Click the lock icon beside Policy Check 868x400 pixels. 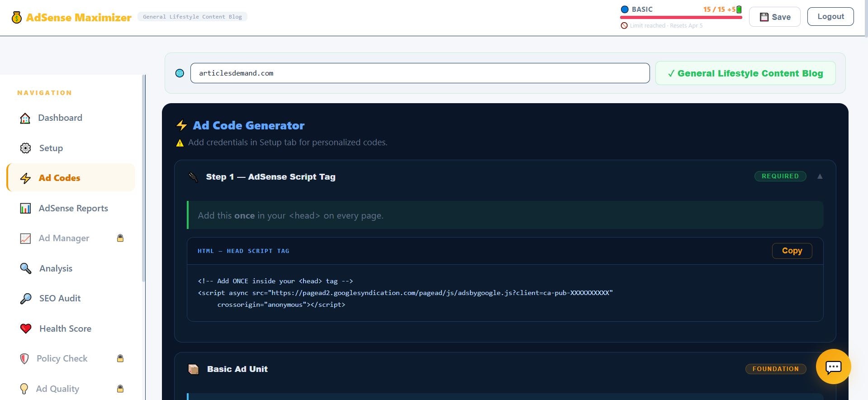tap(120, 358)
